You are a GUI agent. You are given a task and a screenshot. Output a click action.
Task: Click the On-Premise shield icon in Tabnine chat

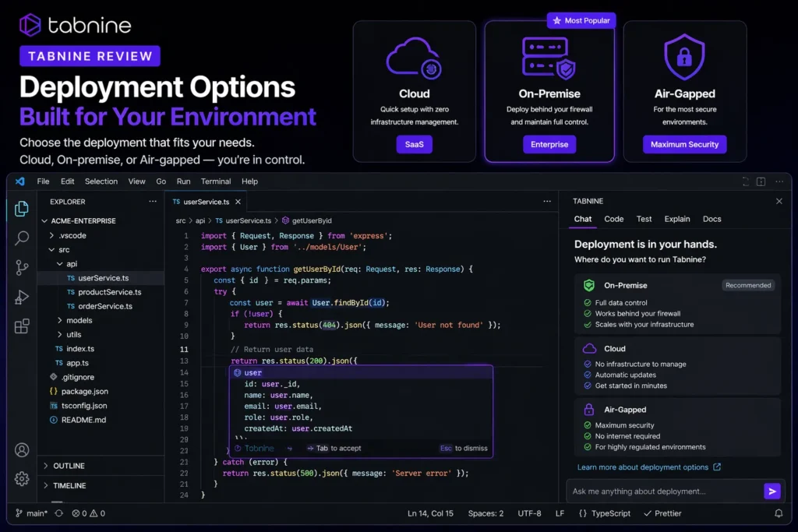(589, 285)
